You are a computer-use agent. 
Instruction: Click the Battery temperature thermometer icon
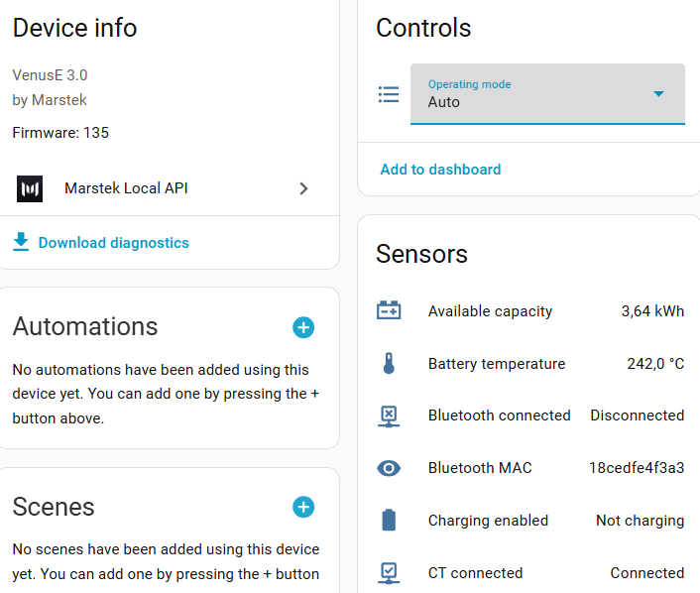click(389, 364)
